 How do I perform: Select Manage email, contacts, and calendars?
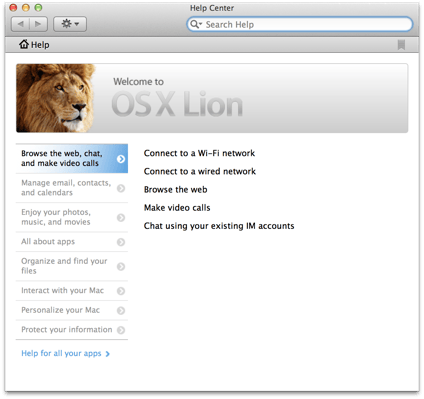click(72, 188)
